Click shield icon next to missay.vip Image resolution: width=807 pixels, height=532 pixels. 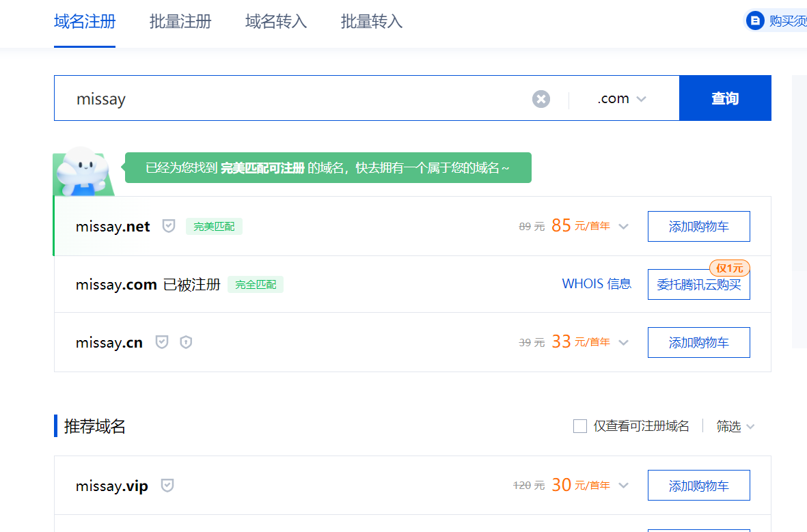click(167, 486)
